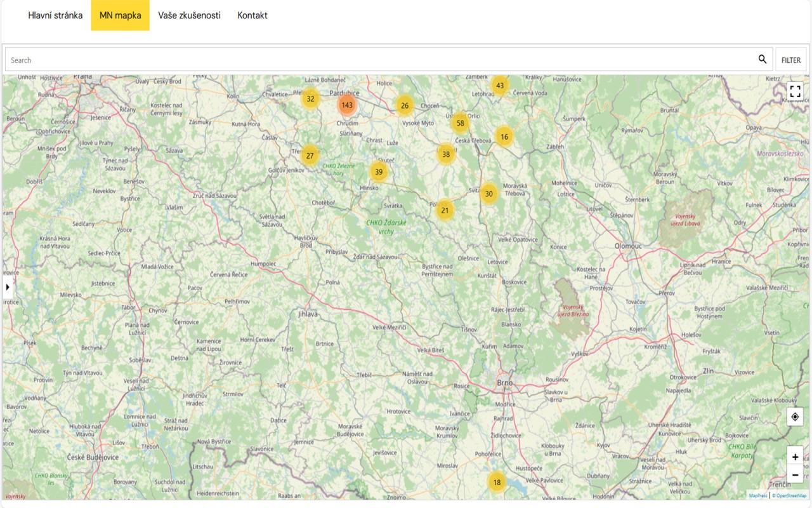Open cluster marker 58
This screenshot has height=508, width=812.
click(x=461, y=123)
